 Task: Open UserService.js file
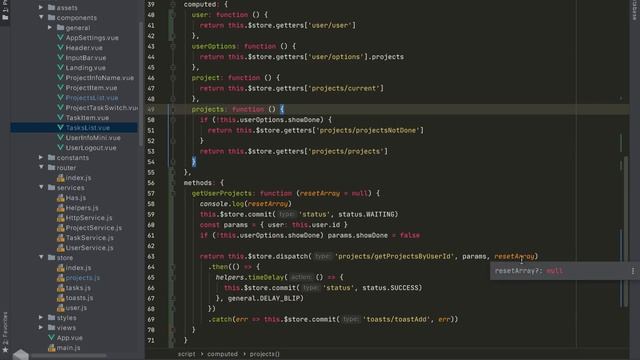click(x=89, y=248)
